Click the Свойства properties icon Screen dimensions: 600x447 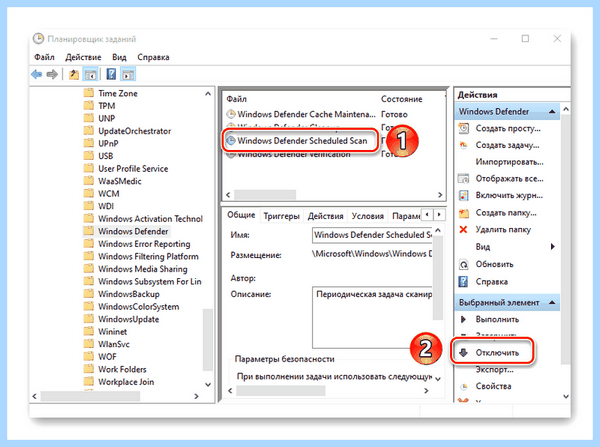click(463, 386)
